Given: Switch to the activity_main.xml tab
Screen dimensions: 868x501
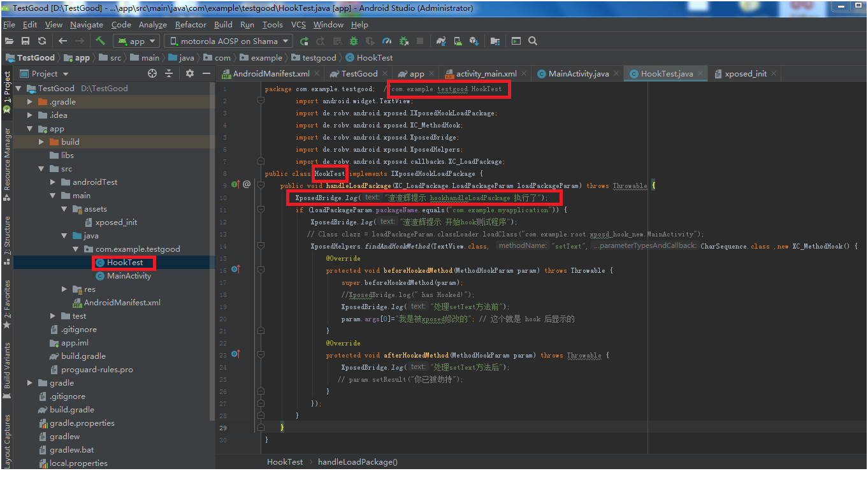Looking at the screenshot, I should [486, 73].
